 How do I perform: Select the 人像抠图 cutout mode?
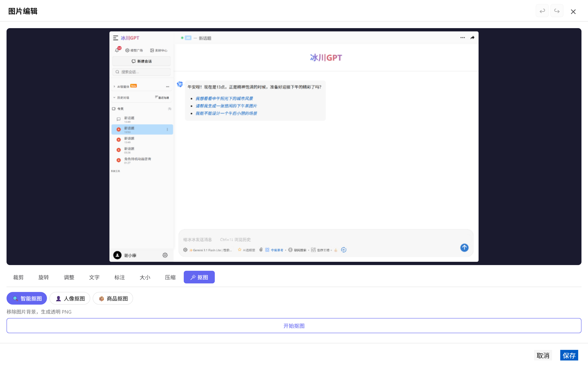point(70,298)
